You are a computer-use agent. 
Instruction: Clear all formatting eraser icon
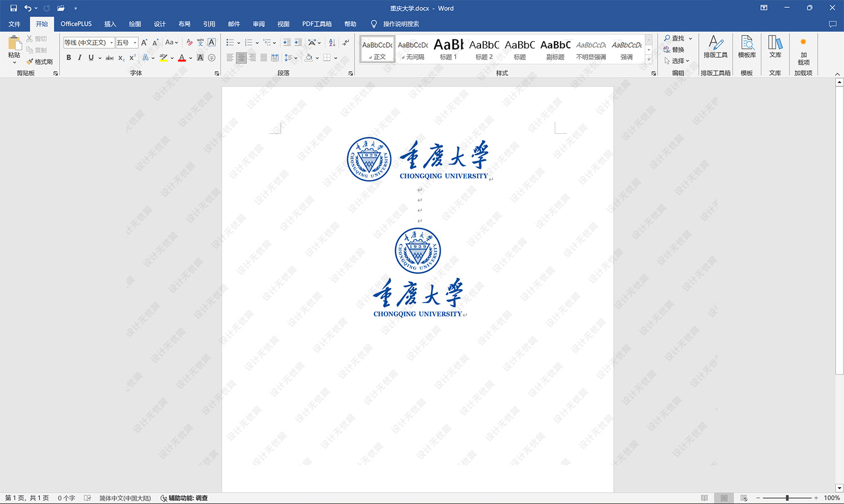189,42
